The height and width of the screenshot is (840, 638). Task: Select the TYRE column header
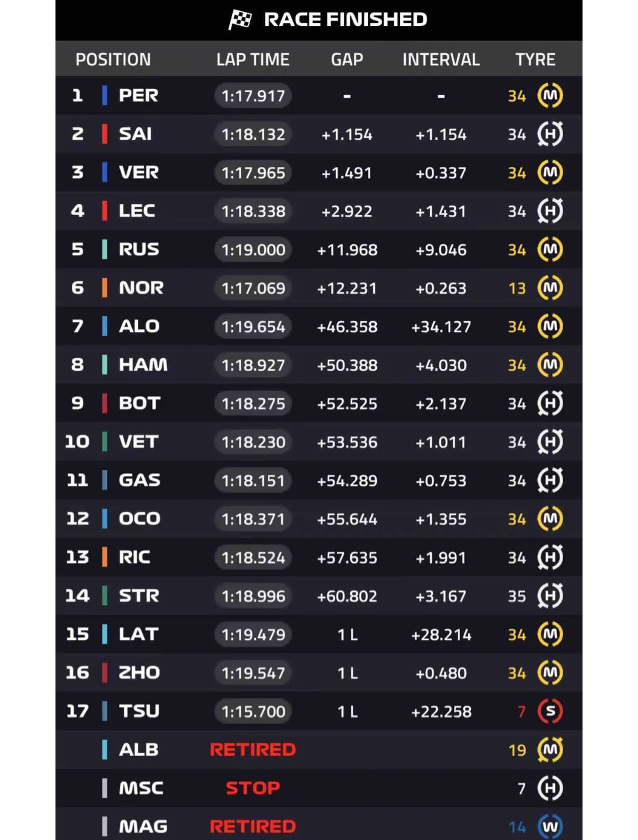coord(535,59)
